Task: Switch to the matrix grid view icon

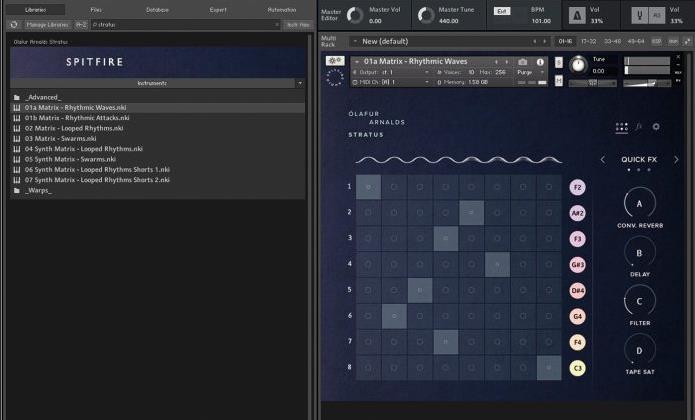Action: 621,127
